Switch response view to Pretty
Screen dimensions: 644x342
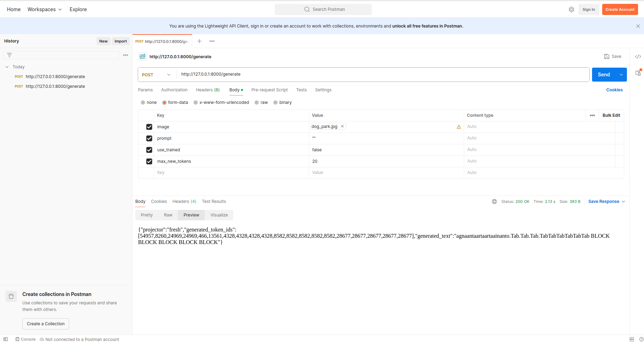tap(147, 215)
